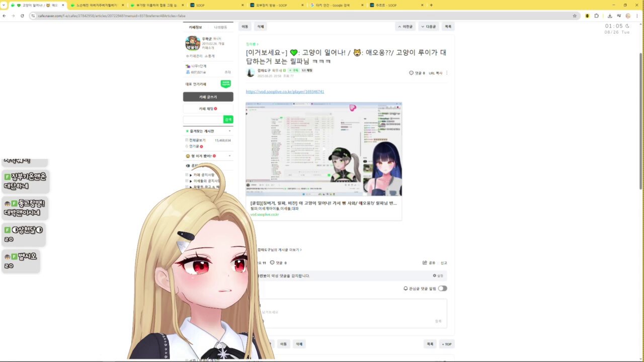Viewport: 644px width, 362px height.
Task: Open the browser extensions puzzle icon
Action: click(x=597, y=16)
